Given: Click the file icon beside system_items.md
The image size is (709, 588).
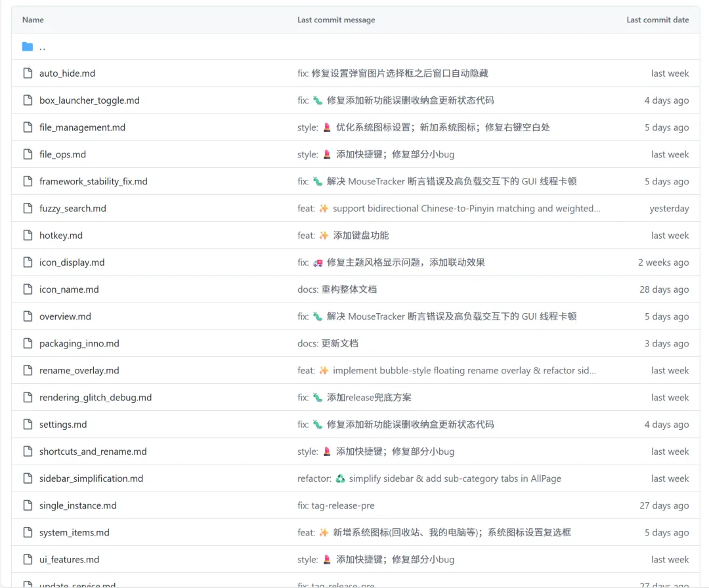Looking at the screenshot, I should [28, 532].
